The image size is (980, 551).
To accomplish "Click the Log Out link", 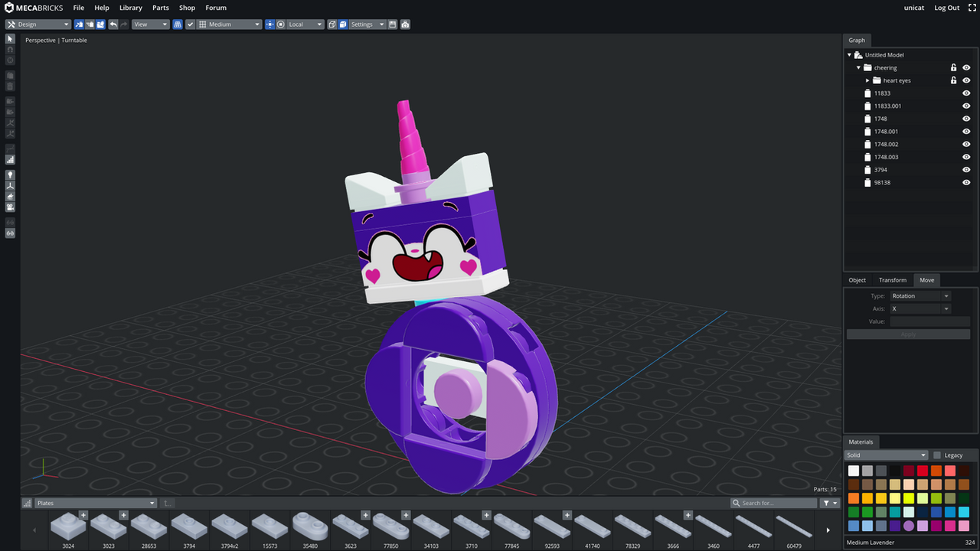I will click(x=947, y=8).
